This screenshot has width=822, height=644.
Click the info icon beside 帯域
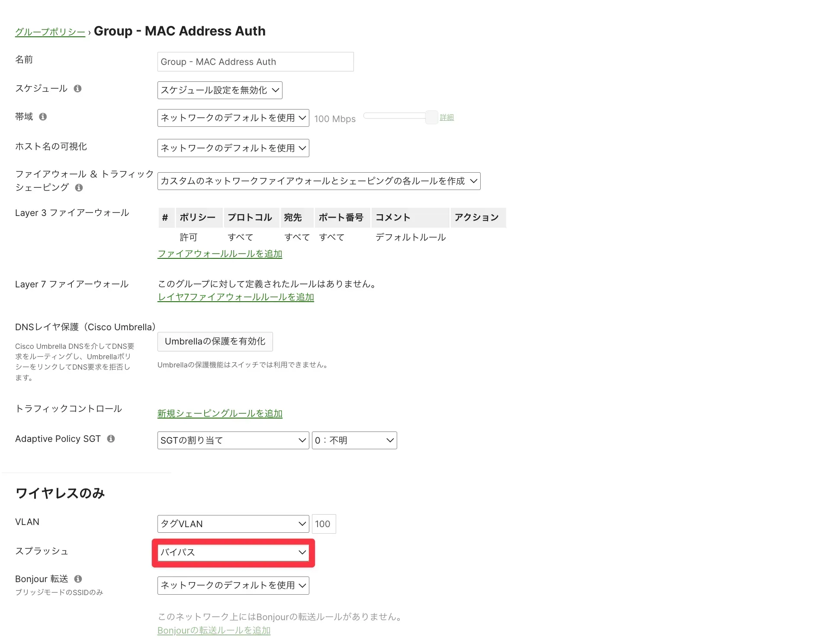43,117
